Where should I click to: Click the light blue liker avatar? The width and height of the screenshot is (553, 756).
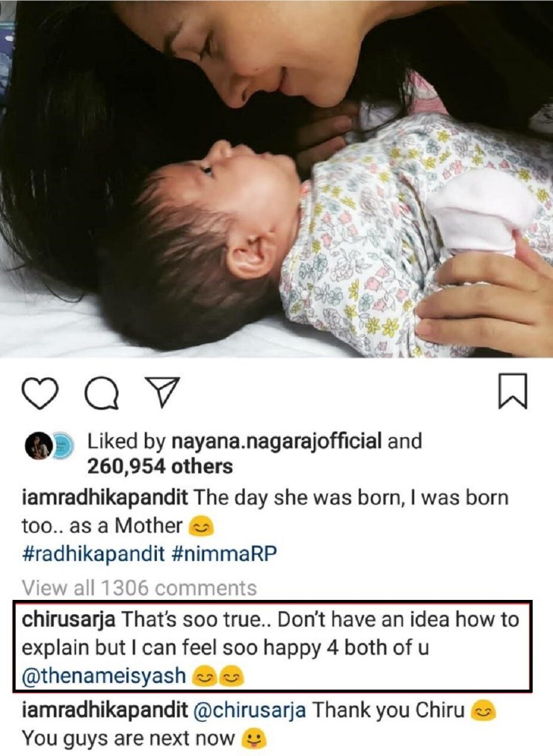click(62, 447)
